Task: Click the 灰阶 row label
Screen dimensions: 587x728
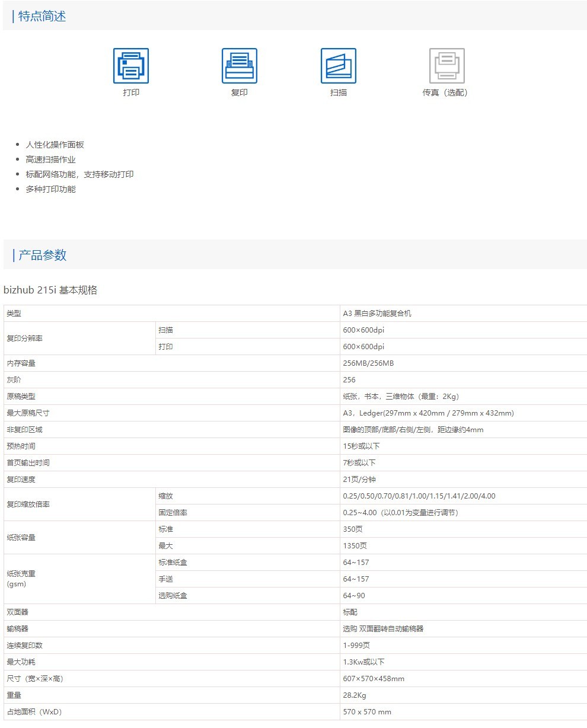Action: point(14,380)
